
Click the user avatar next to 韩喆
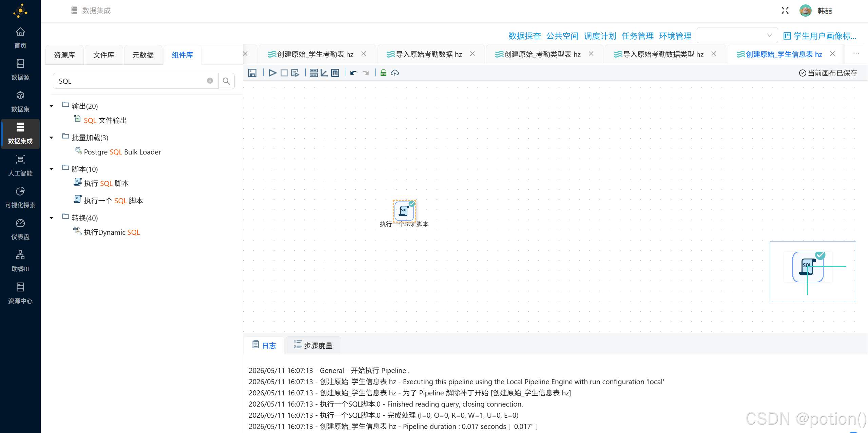click(x=805, y=11)
